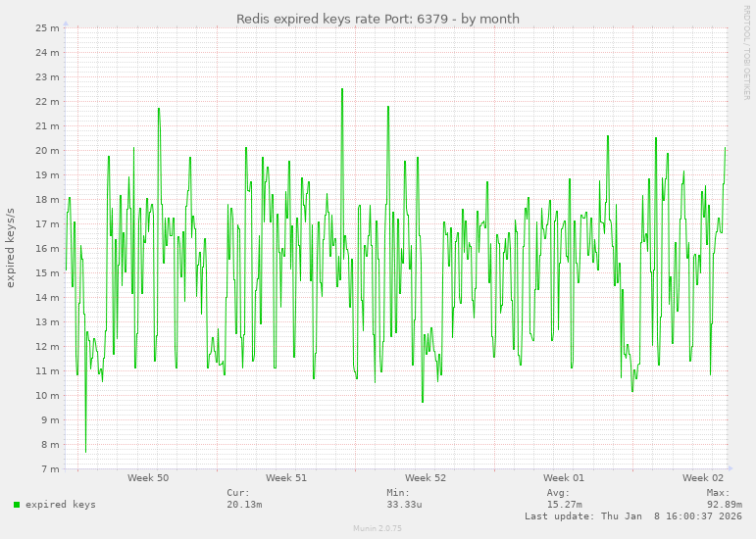Click the '7 m' y-axis label
756x539 pixels.
[x=50, y=469]
